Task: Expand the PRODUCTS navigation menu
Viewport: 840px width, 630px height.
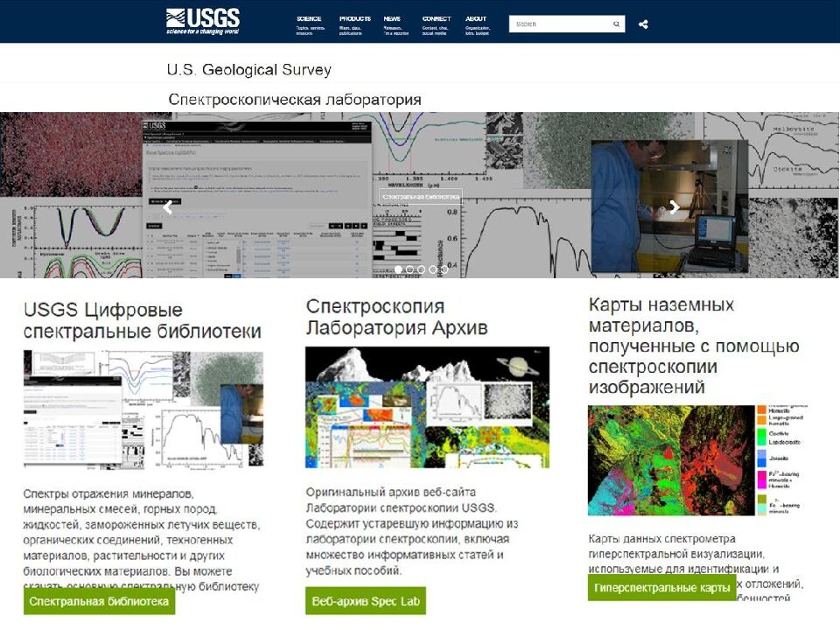Action: 354,18
